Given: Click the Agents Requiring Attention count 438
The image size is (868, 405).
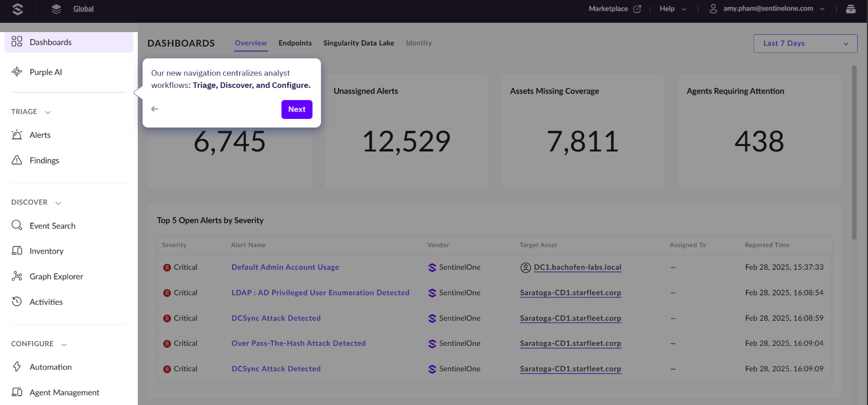Looking at the screenshot, I should pyautogui.click(x=759, y=141).
